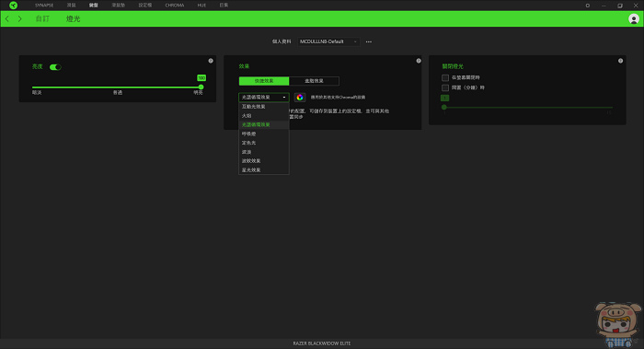Toggle the 亮度 brightness switch
This screenshot has width=644, height=349.
[x=55, y=67]
